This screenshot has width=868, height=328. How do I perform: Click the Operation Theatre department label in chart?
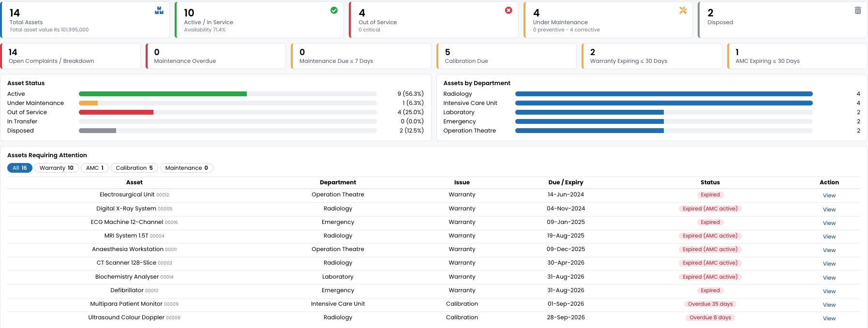tap(470, 131)
